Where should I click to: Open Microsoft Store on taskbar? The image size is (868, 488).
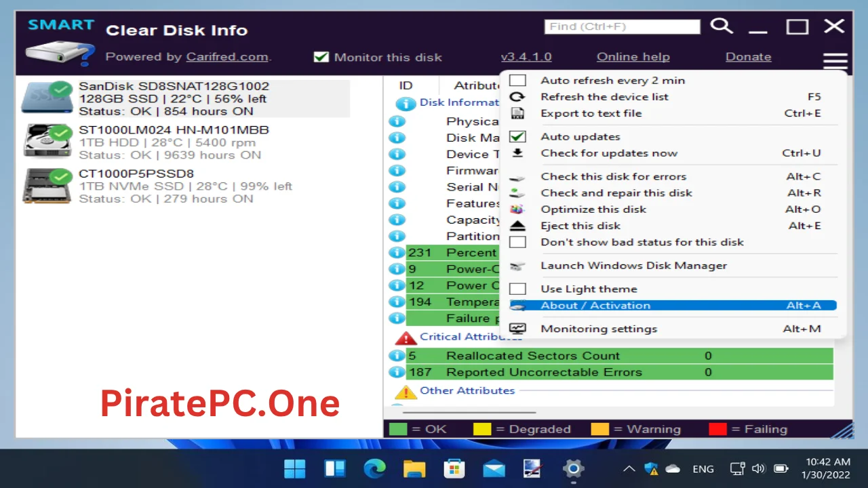(454, 468)
